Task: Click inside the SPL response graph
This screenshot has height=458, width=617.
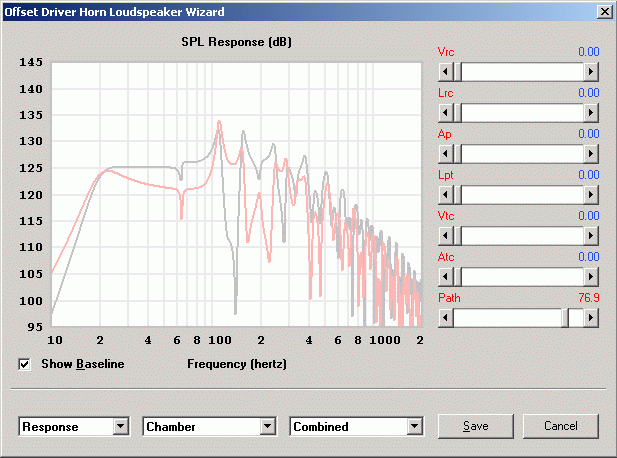Action: (236, 194)
